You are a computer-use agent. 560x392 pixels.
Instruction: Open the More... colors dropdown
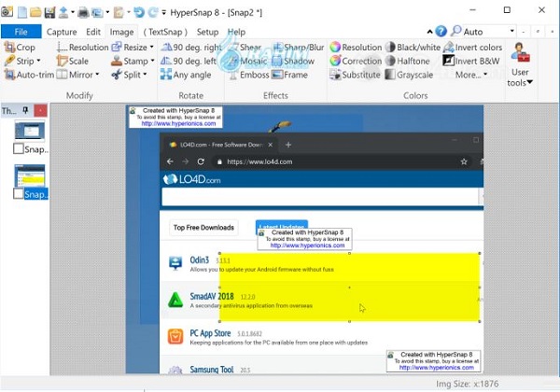[x=471, y=75]
